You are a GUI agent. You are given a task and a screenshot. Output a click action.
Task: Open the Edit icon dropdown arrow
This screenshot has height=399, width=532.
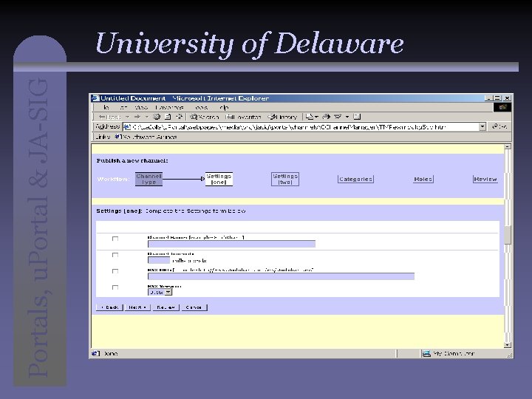(x=347, y=117)
